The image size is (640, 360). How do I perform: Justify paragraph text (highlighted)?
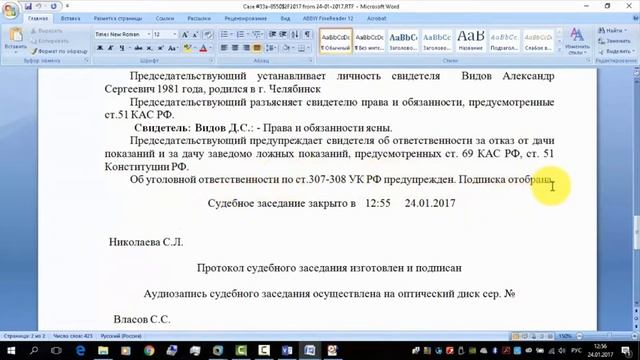click(x=257, y=48)
